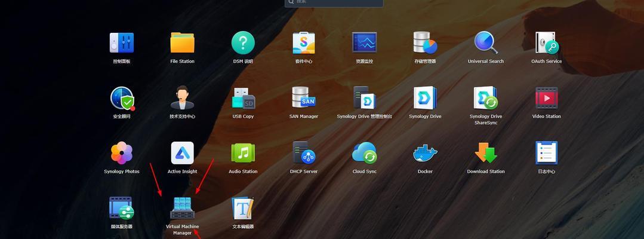
Task: Open the 控制面板 Control Panel app
Action: [122, 43]
